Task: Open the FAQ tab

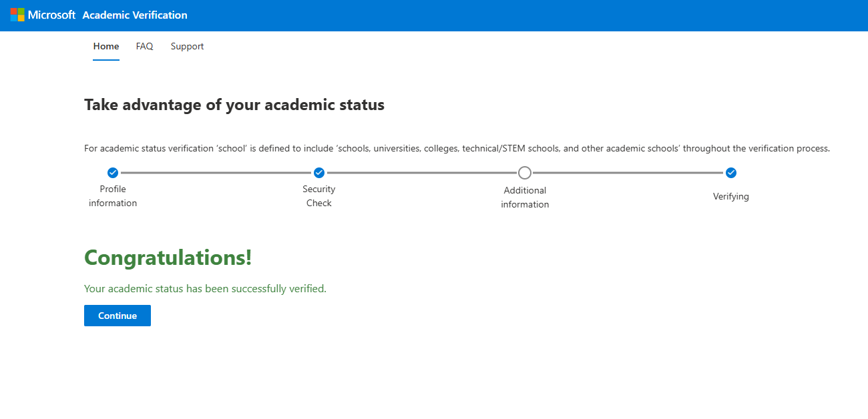Action: pos(144,47)
